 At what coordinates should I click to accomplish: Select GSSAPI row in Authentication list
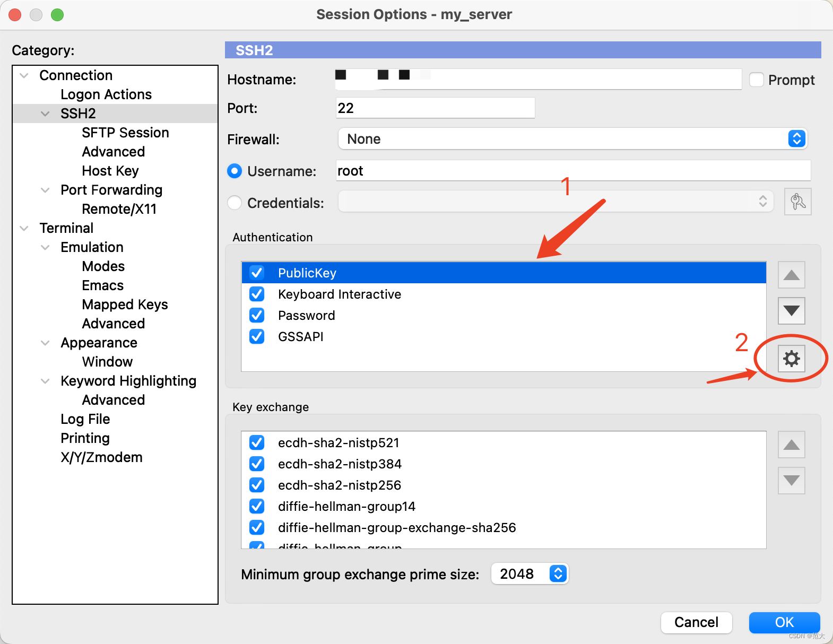point(504,336)
